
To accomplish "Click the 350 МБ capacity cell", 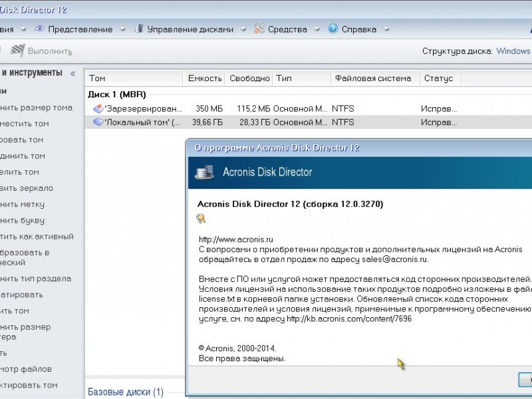I will point(209,109).
